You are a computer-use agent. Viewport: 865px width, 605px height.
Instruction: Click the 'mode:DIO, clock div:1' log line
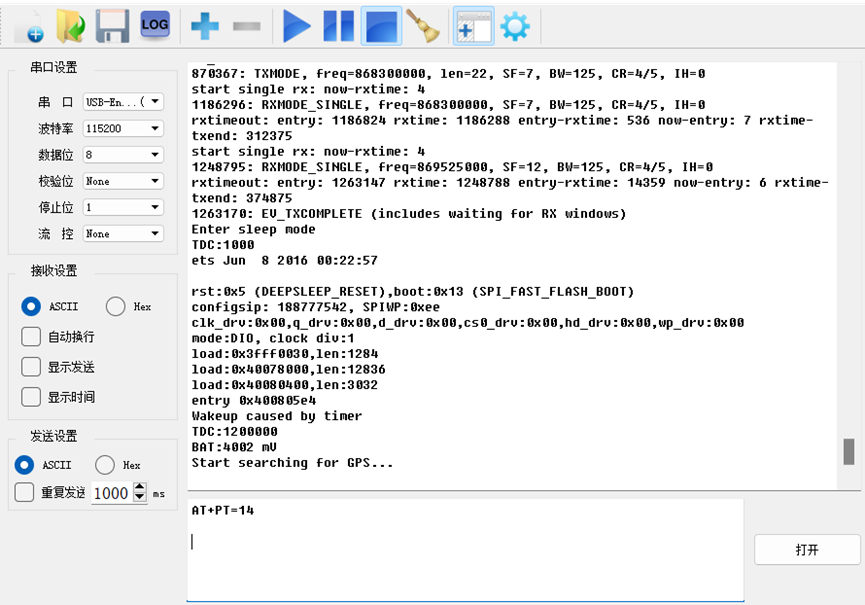(x=273, y=338)
